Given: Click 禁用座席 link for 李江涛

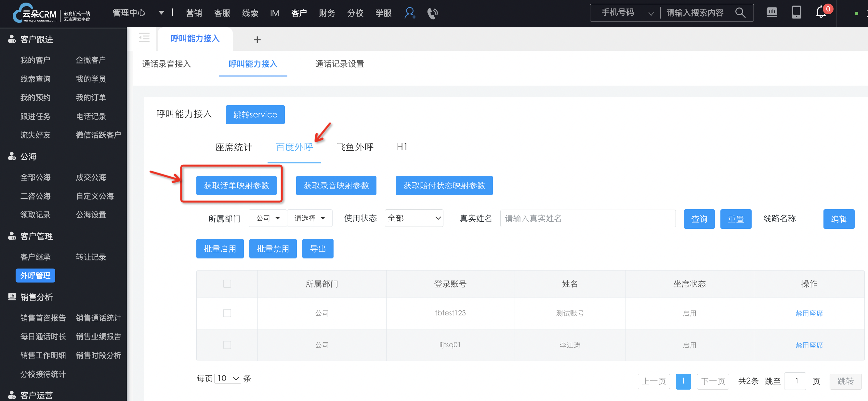Looking at the screenshot, I should [809, 345].
